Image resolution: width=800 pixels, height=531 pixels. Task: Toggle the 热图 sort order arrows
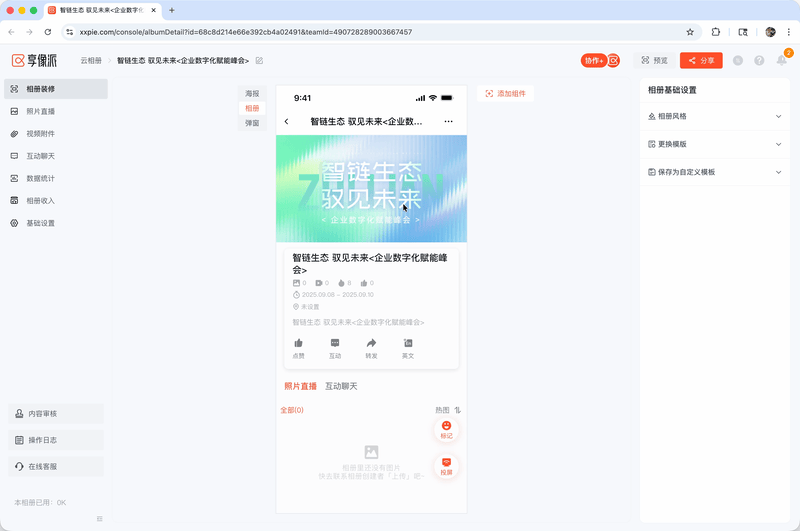point(458,410)
